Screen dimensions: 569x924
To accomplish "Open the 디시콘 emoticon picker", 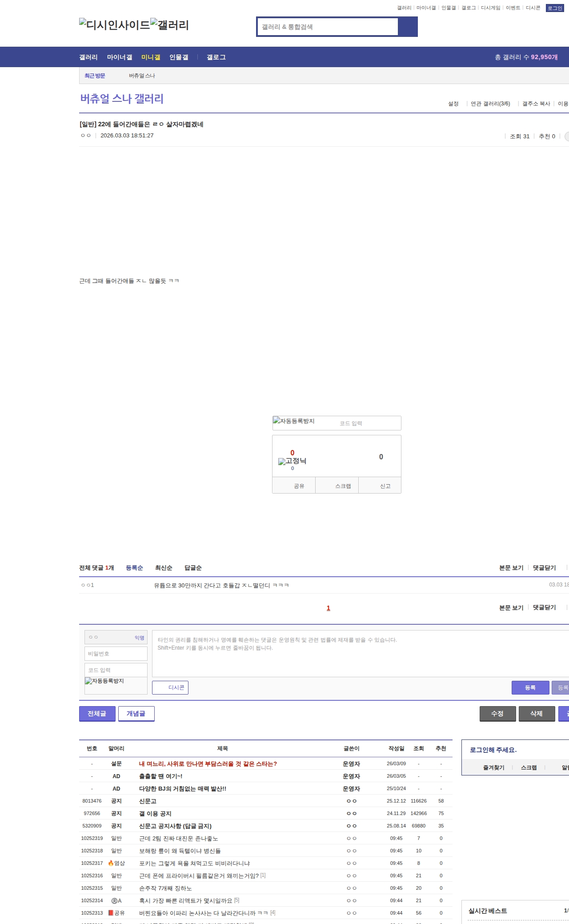I will click(x=170, y=687).
